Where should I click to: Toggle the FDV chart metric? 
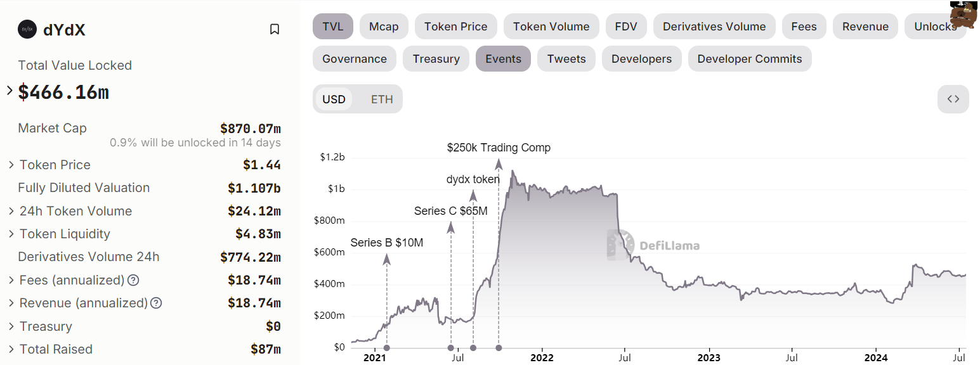tap(626, 27)
